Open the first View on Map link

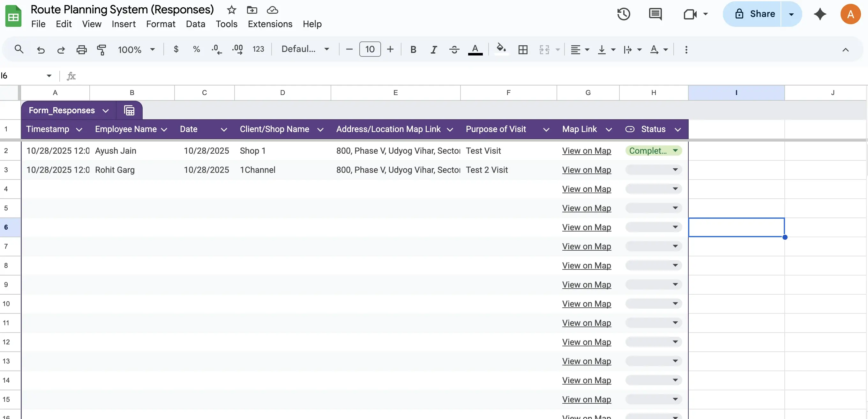pyautogui.click(x=587, y=151)
